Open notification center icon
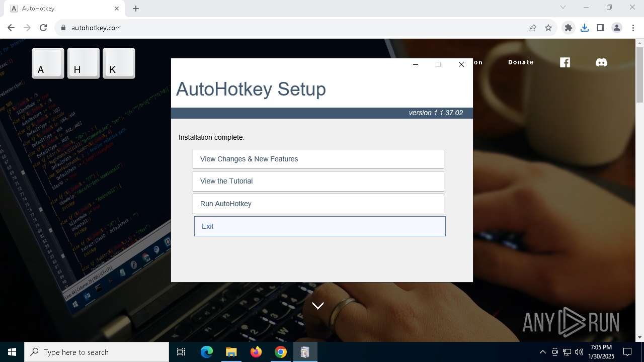This screenshot has width=644, height=362. pos(627,352)
